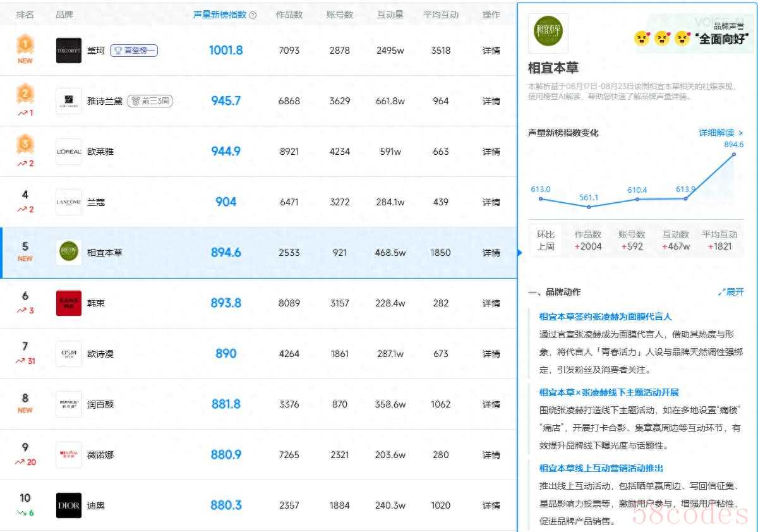Viewport: 758px width, 532px height.
Task: Click the 互动量 column header
Action: click(390, 15)
